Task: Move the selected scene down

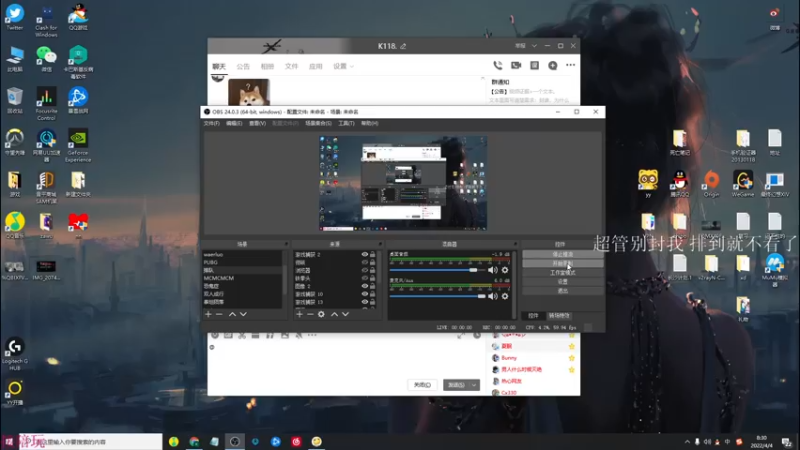Action: click(243, 314)
